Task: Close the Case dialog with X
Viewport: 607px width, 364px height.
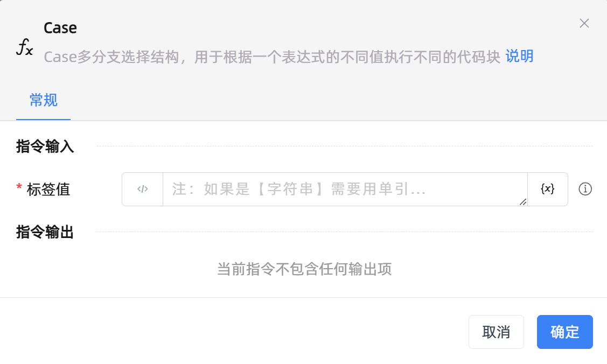Action: pos(584,23)
